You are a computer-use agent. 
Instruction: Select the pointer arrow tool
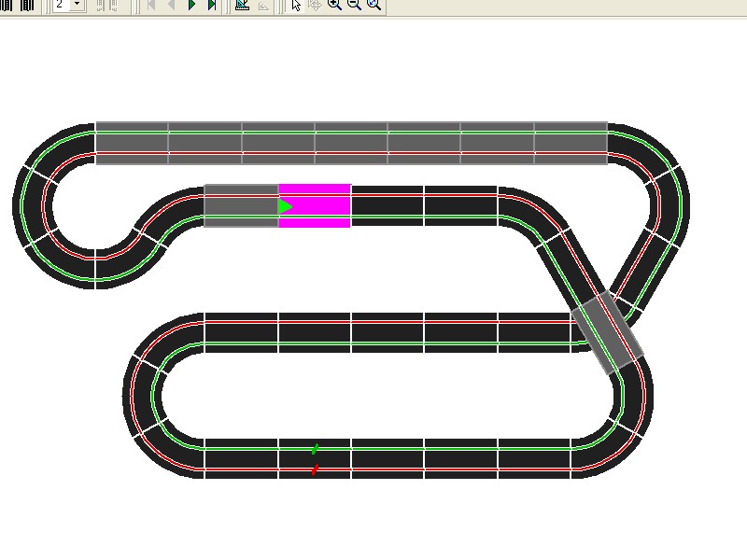(x=296, y=5)
